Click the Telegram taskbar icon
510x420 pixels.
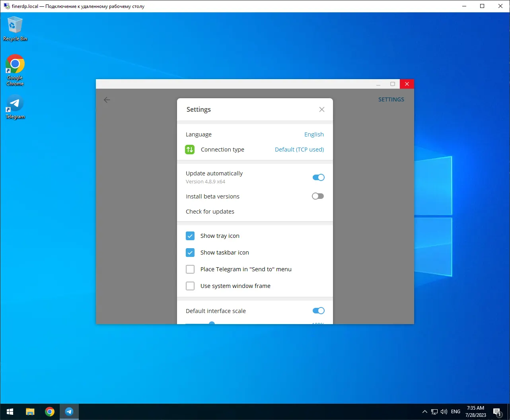click(69, 412)
